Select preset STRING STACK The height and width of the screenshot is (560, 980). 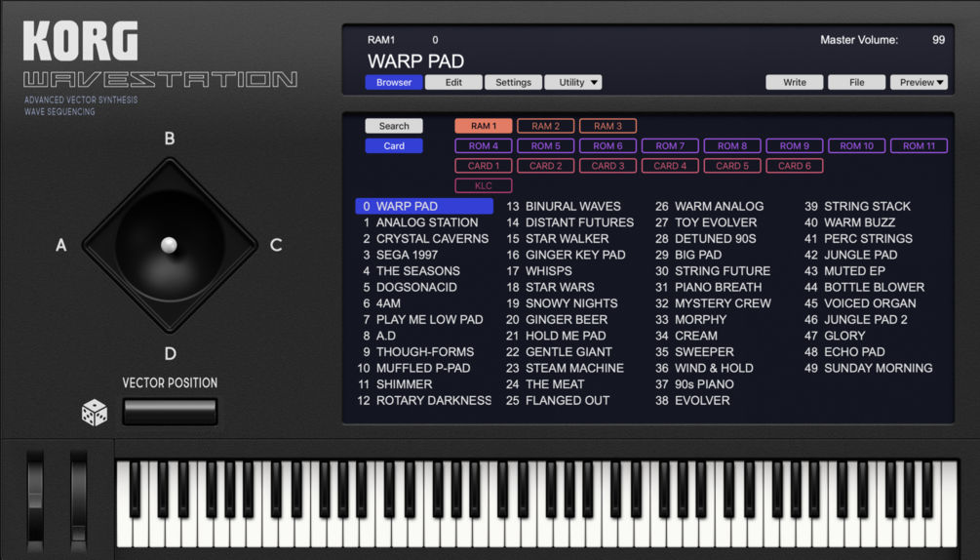click(867, 206)
